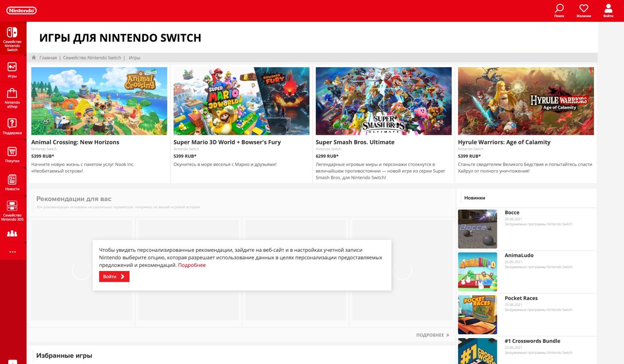Open the Подробнее link in personalization notice
This screenshot has height=364, width=624.
(x=192, y=265)
